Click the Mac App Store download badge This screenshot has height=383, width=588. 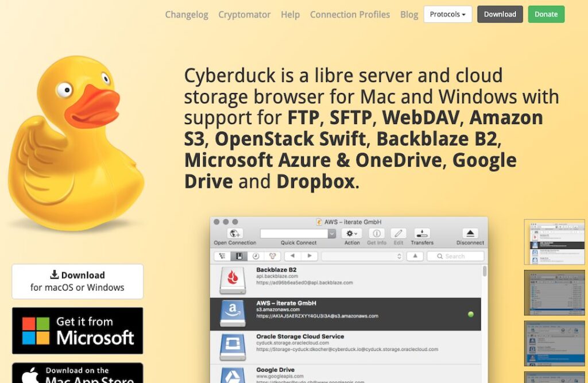pos(78,373)
